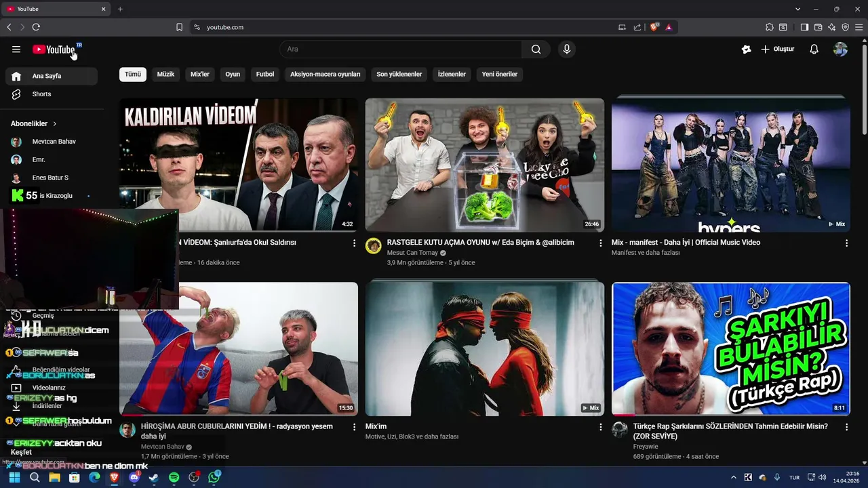The width and height of the screenshot is (868, 488).
Task: Open volume control in system tray
Action: click(x=823, y=477)
